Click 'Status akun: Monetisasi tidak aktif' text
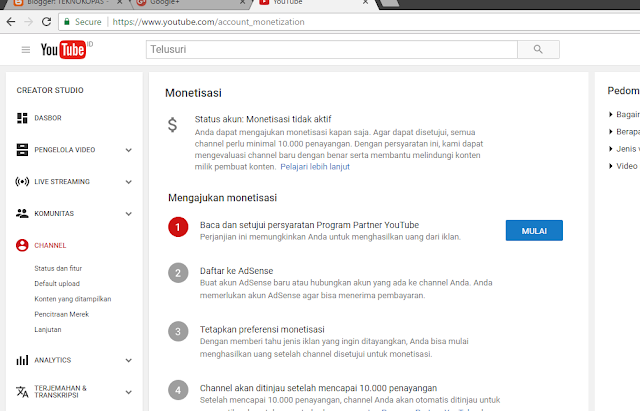Viewport: 640px width, 411px height. coord(263,119)
